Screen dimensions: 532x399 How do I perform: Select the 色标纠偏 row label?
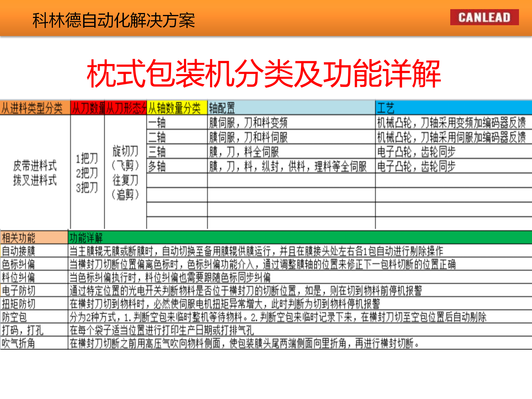[x=34, y=264]
